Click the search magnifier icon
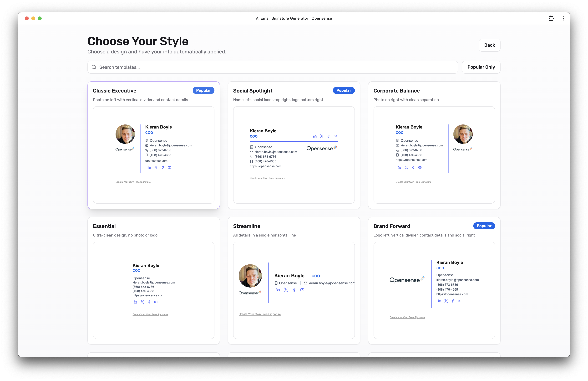The height and width of the screenshot is (381, 588). click(94, 67)
